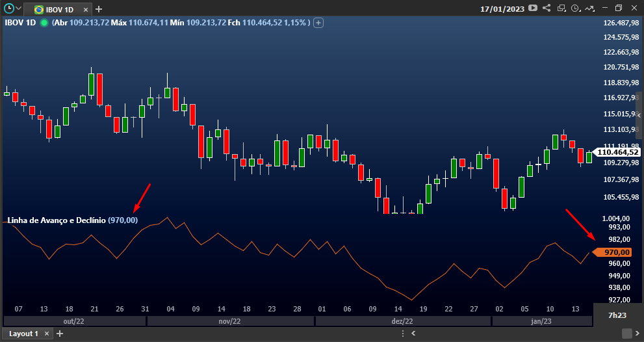Click the 7h23 countdown label
644x342 pixels.
[x=617, y=315]
